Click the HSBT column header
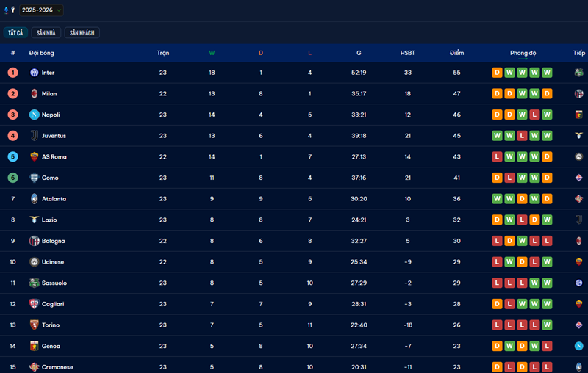Image resolution: width=588 pixels, height=373 pixels. 407,53
